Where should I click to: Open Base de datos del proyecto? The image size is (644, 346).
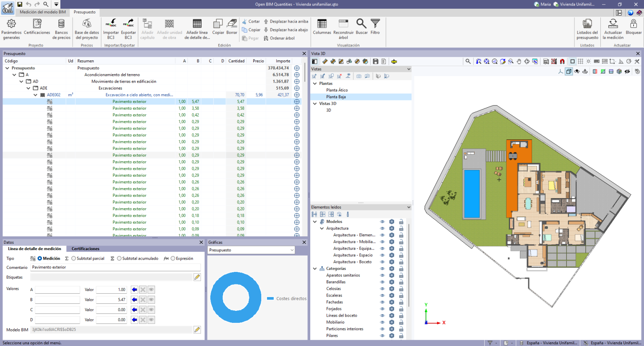coord(87,29)
